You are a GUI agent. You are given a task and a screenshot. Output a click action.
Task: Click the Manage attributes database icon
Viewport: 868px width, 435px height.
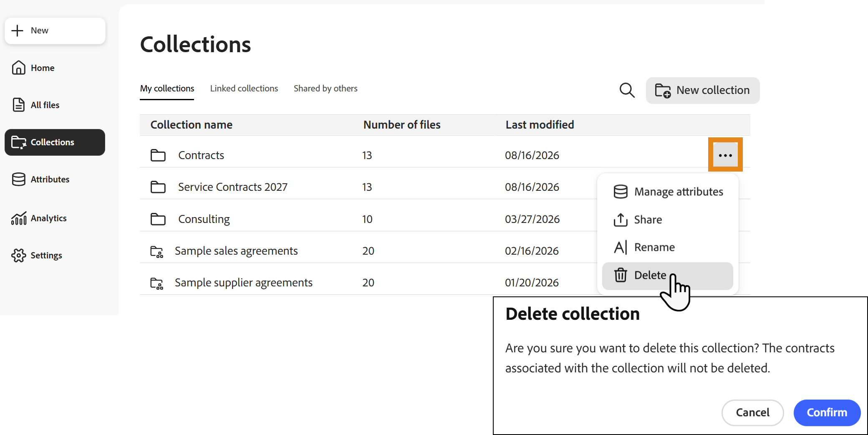[x=621, y=192]
